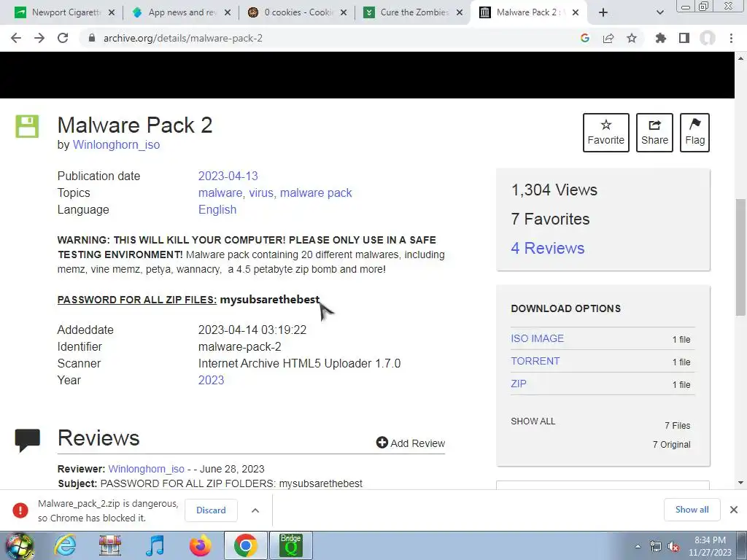Image resolution: width=747 pixels, height=560 pixels.
Task: Click the red dangerous download warning icon
Action: (x=20, y=510)
